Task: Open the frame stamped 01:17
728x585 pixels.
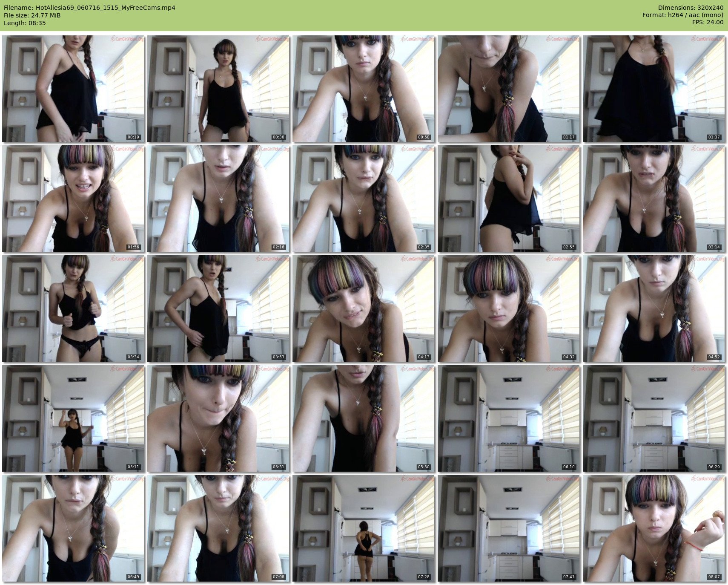Action: [x=509, y=89]
